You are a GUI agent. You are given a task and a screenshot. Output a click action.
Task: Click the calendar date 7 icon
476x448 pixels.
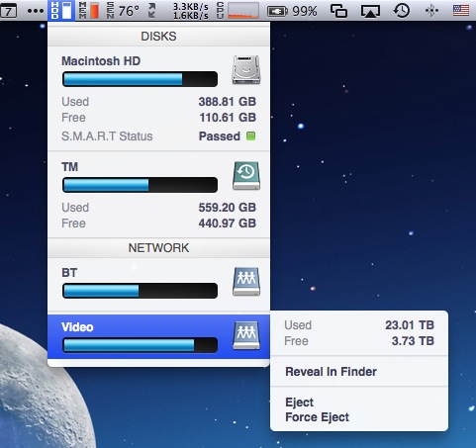(9, 11)
